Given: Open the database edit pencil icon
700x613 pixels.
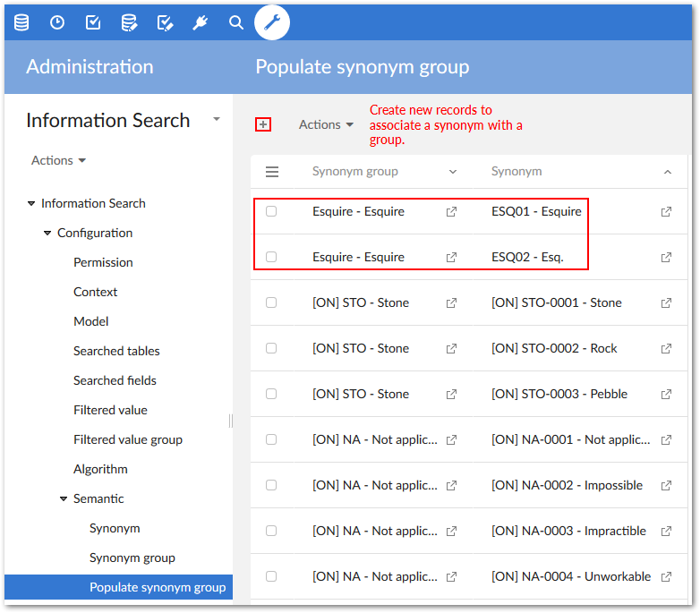Looking at the screenshot, I should (x=129, y=22).
